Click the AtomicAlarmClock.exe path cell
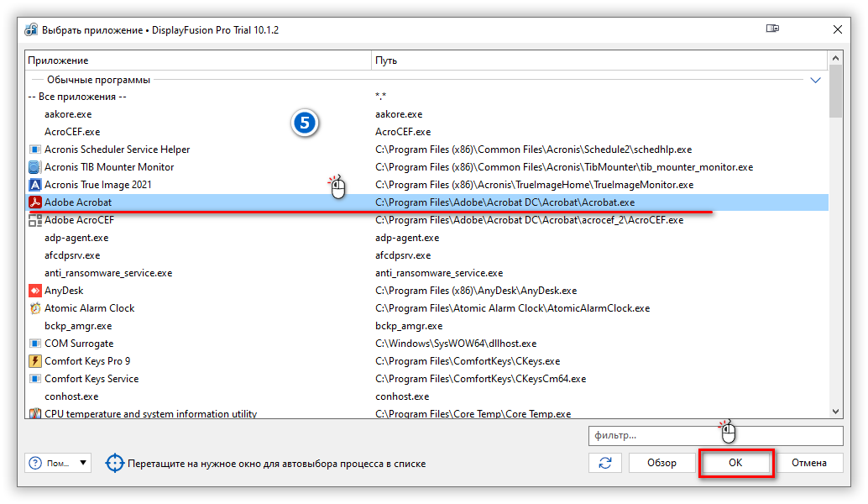Screen dimensions: 868x504 [x=513, y=308]
